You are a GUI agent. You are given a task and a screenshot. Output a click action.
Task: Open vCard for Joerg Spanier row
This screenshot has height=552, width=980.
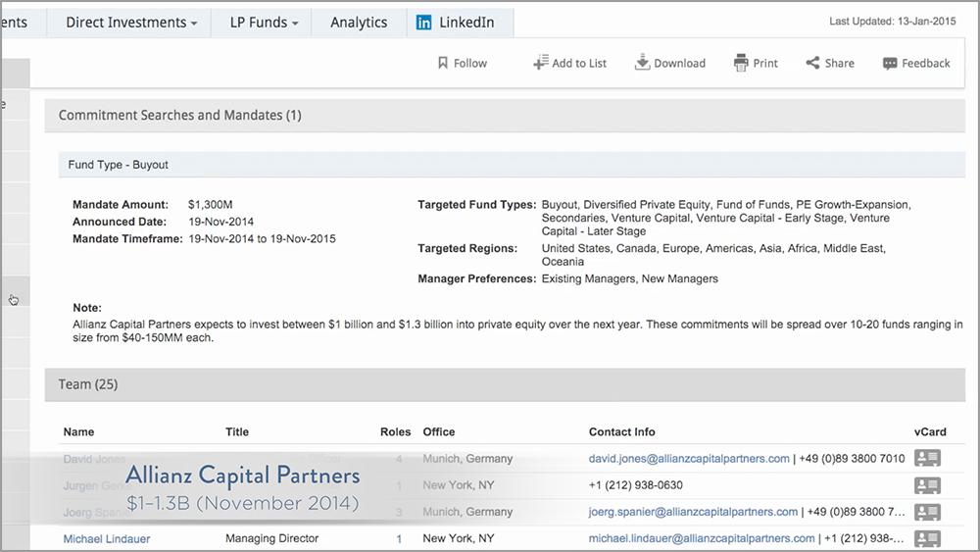pos(927,512)
